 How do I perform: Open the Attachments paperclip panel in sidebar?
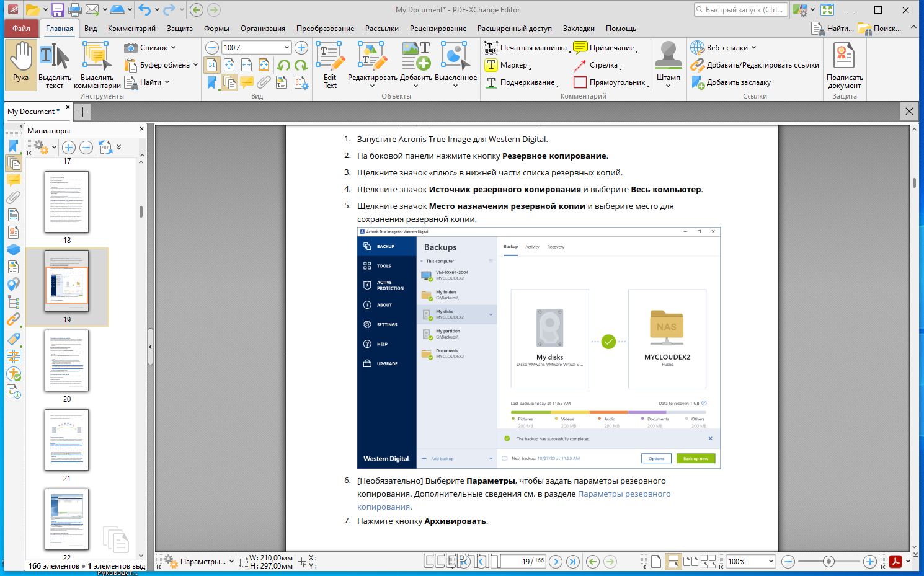(14, 197)
